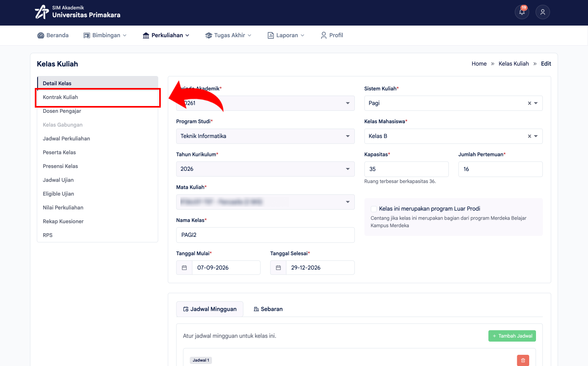Click the Tanggal Selesai date field
Image resolution: width=588 pixels, height=366 pixels.
320,268
